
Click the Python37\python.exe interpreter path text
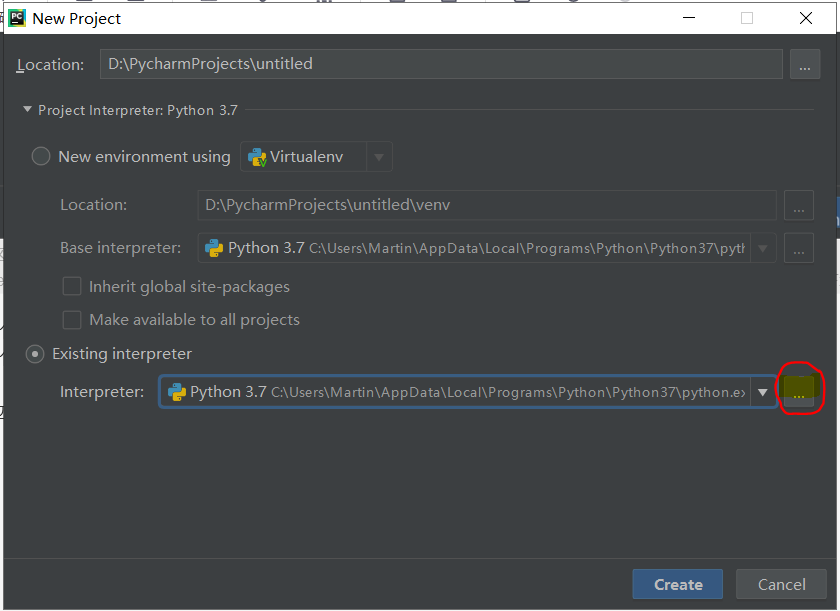pyautogui.click(x=508, y=393)
